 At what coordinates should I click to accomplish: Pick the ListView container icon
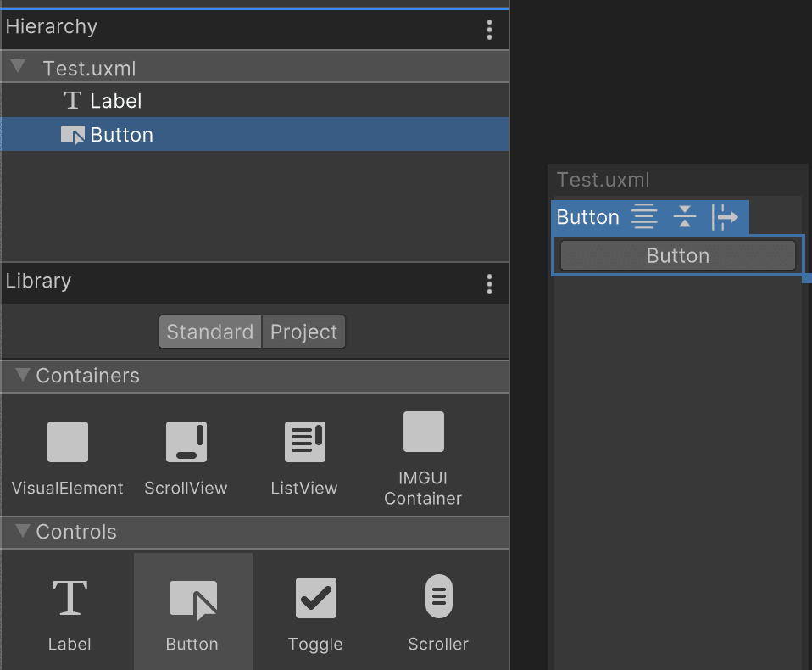coord(303,443)
